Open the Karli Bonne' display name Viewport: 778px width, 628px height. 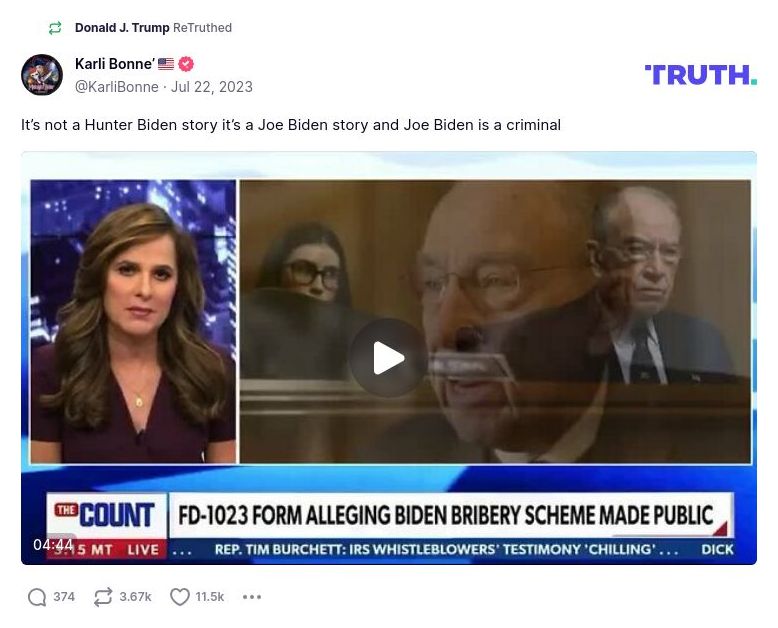(115, 64)
